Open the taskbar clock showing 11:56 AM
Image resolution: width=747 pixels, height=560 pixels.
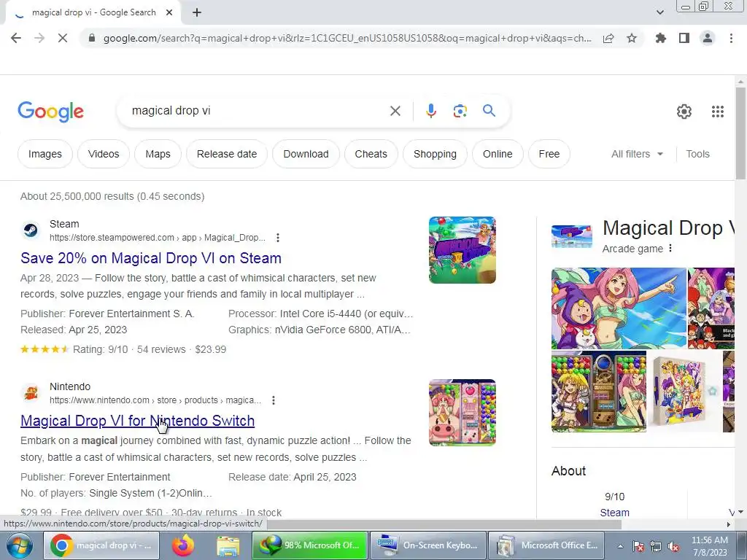(x=709, y=545)
